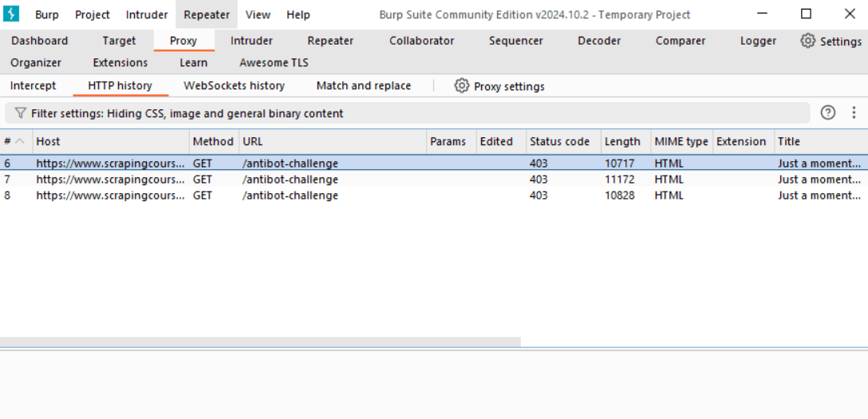Select the Proxy tab

coord(183,41)
